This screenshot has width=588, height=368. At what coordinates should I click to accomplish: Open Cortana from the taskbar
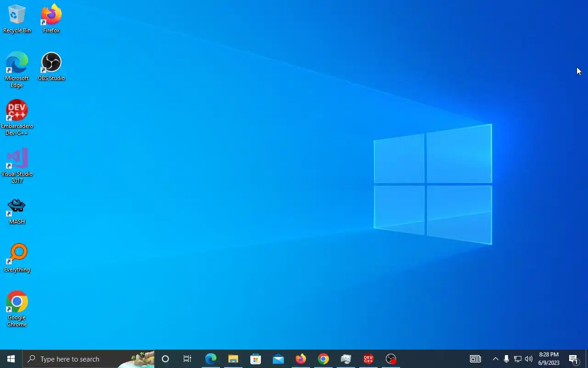coord(165,359)
